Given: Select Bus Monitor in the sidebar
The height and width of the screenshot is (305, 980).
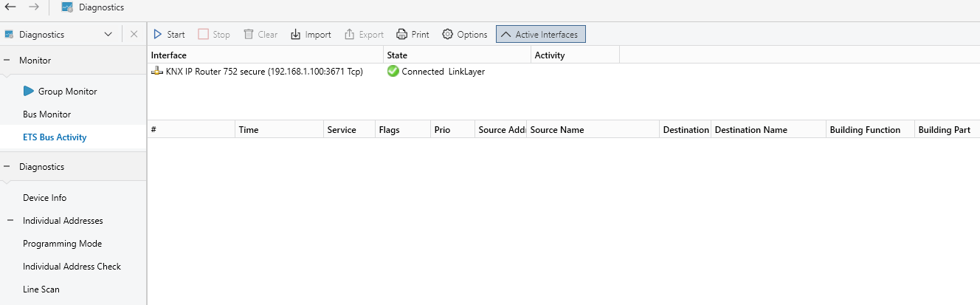Looking at the screenshot, I should [x=47, y=114].
